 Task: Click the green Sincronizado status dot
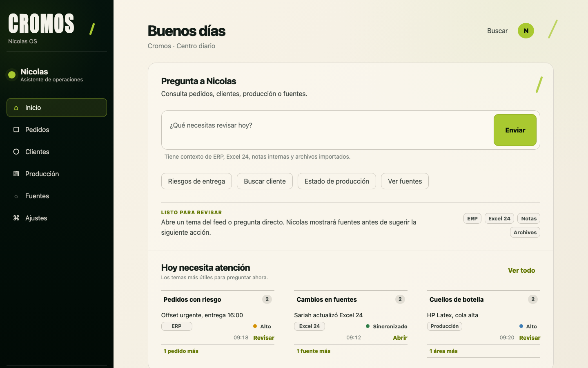(x=368, y=326)
